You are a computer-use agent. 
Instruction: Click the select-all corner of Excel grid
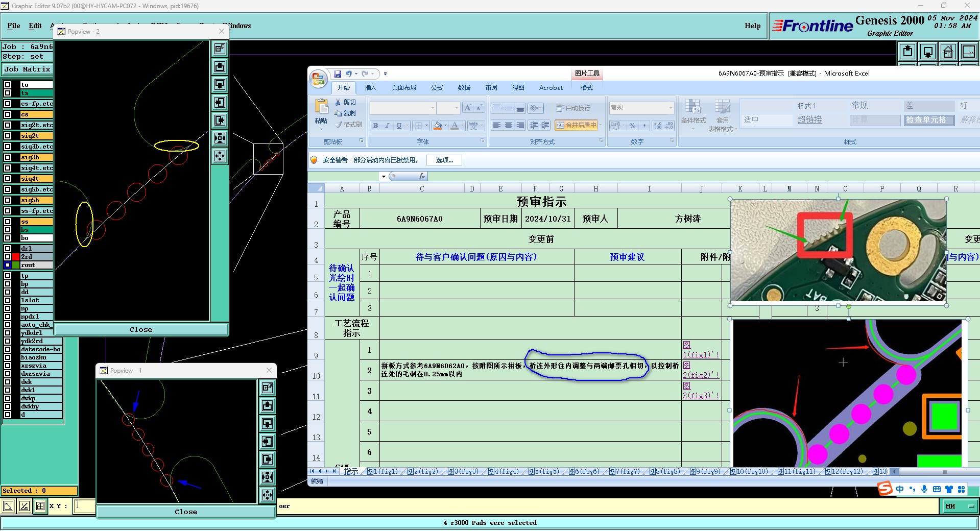[x=316, y=188]
